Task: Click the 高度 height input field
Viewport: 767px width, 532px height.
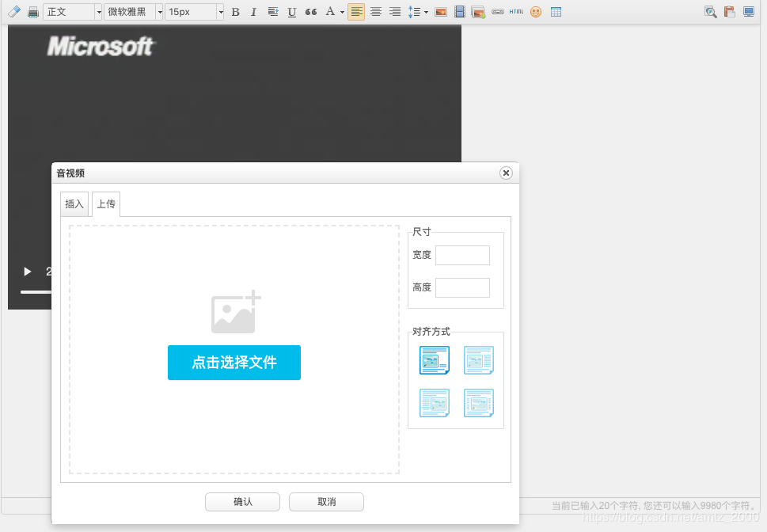Action: (x=462, y=288)
